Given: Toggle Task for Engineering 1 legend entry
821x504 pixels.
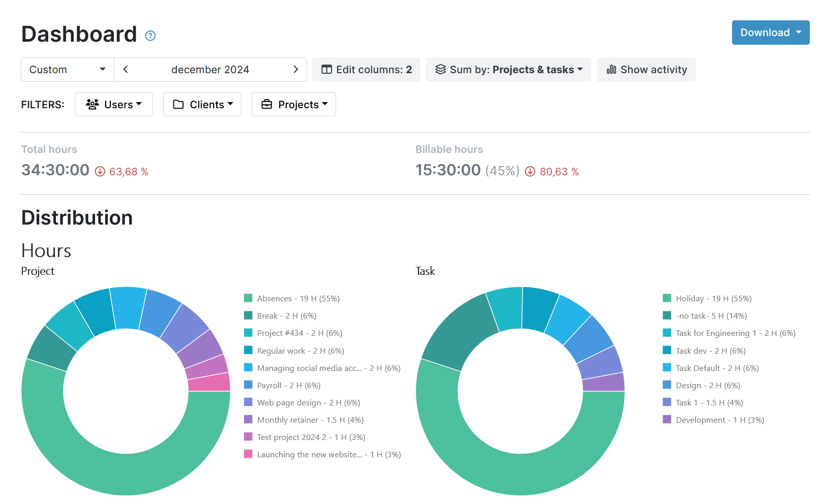Looking at the screenshot, I should [729, 333].
